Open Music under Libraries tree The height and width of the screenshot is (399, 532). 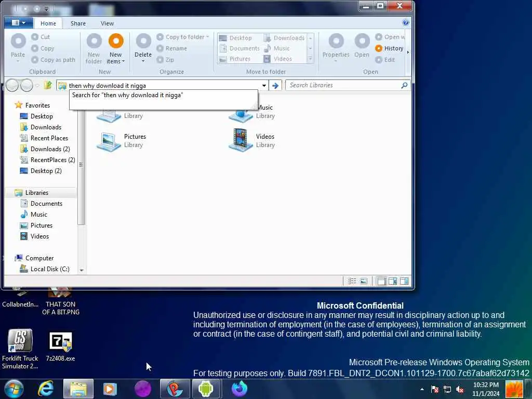[34, 215]
